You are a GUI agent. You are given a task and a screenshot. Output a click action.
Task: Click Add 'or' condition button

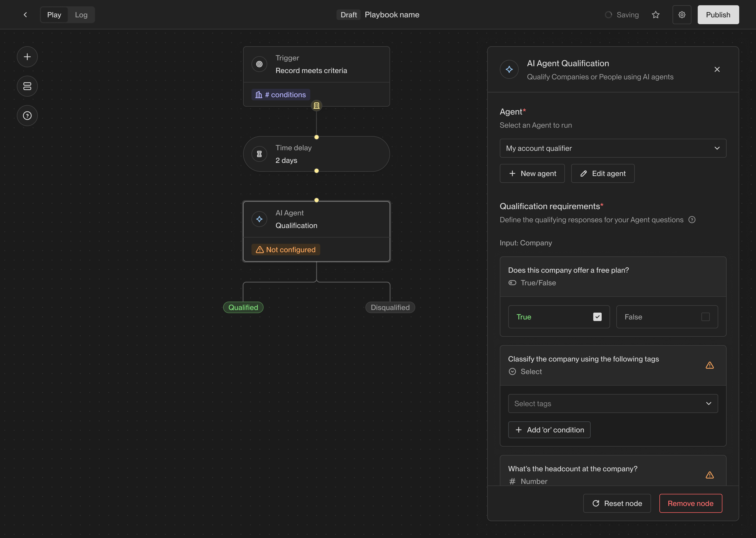[549, 430]
